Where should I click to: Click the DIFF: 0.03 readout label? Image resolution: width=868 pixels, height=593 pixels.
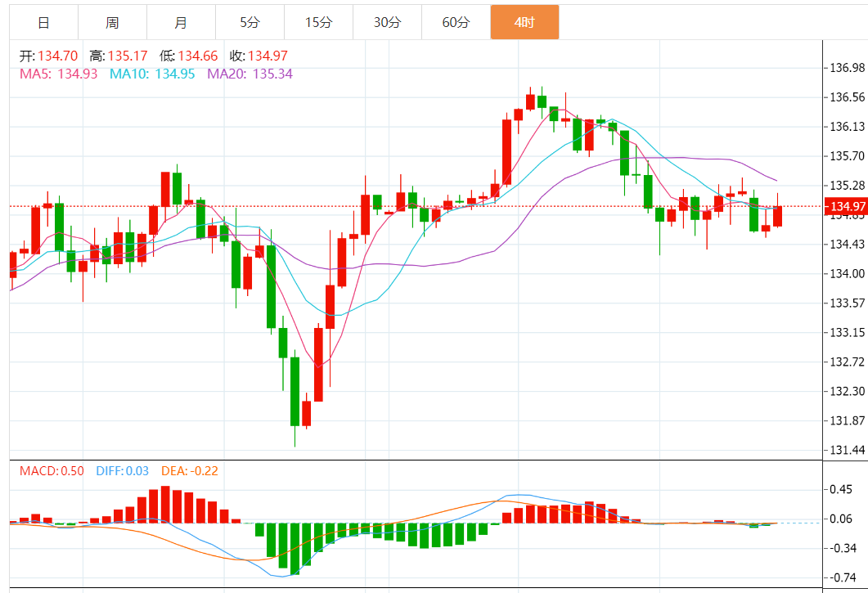coord(122,471)
